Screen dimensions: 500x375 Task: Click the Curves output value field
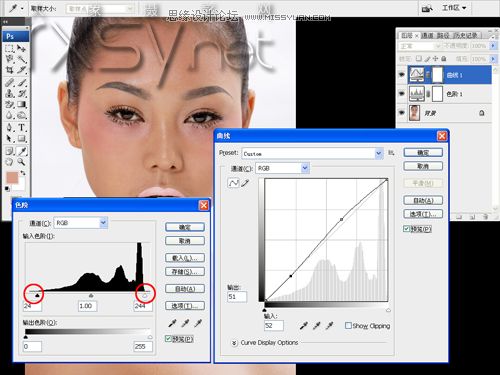point(237,296)
